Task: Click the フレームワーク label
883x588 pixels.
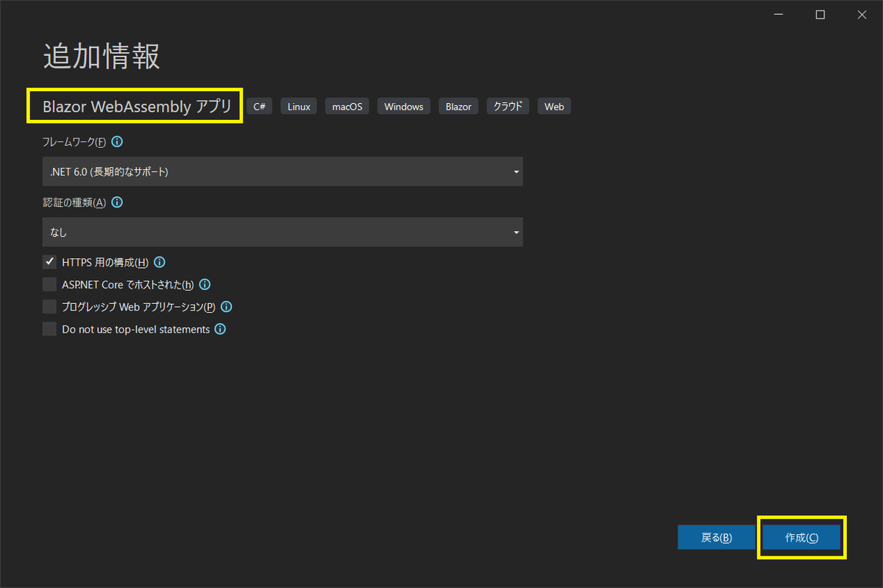Action: point(74,142)
